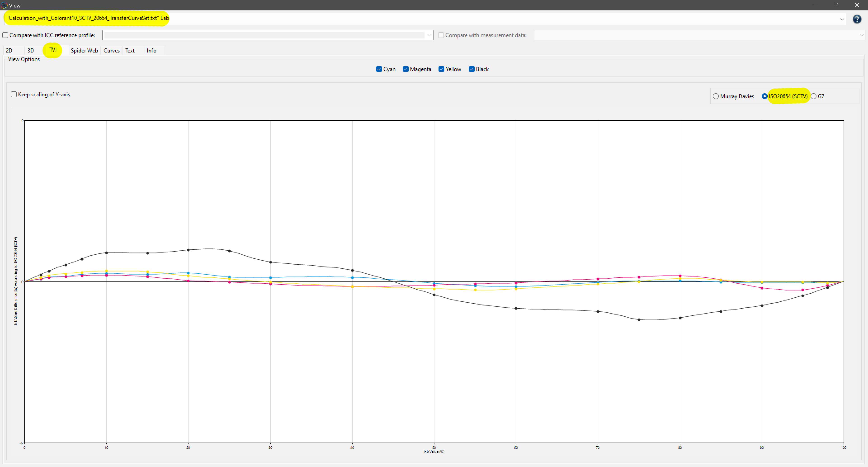Viewport: 868px width, 467px height.
Task: Select the G7 radio option
Action: 814,96
